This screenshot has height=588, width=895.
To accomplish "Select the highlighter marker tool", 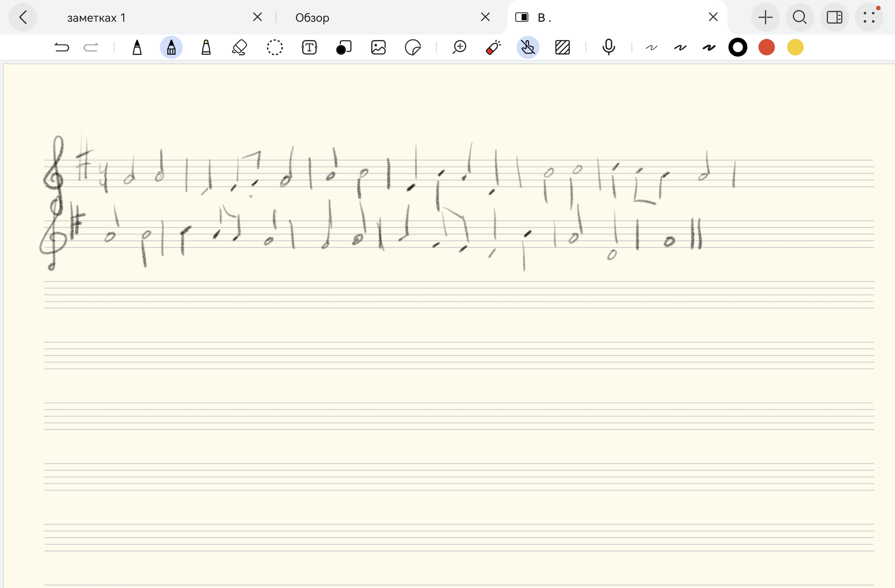I will click(206, 47).
